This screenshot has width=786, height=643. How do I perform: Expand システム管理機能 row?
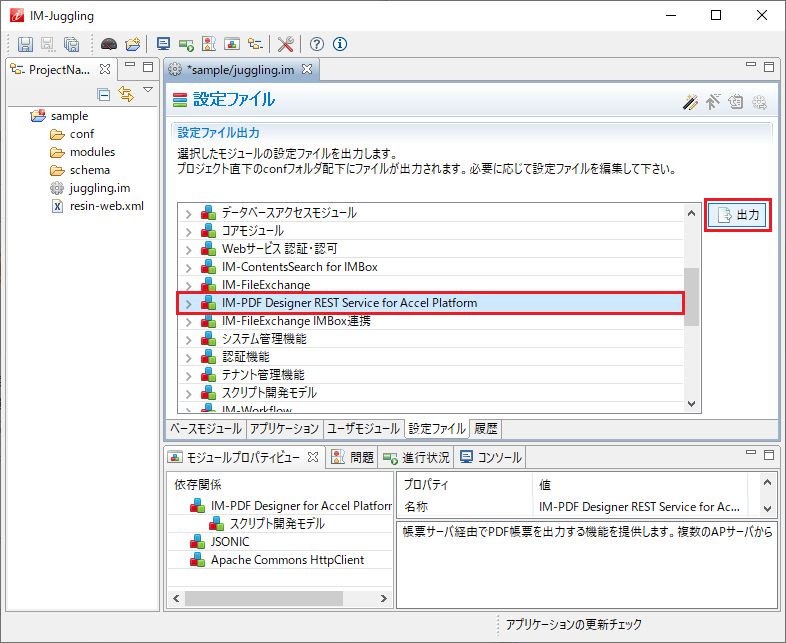(188, 340)
